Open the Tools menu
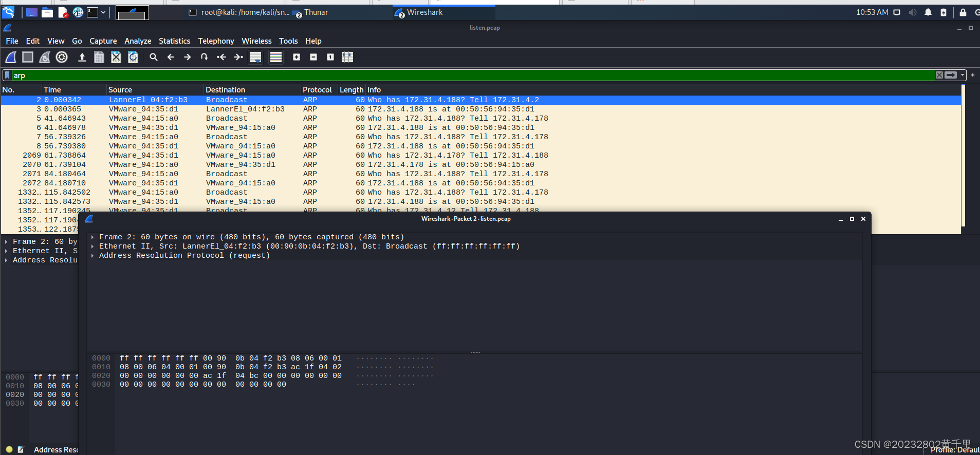The width and height of the screenshot is (980, 455). pos(288,41)
